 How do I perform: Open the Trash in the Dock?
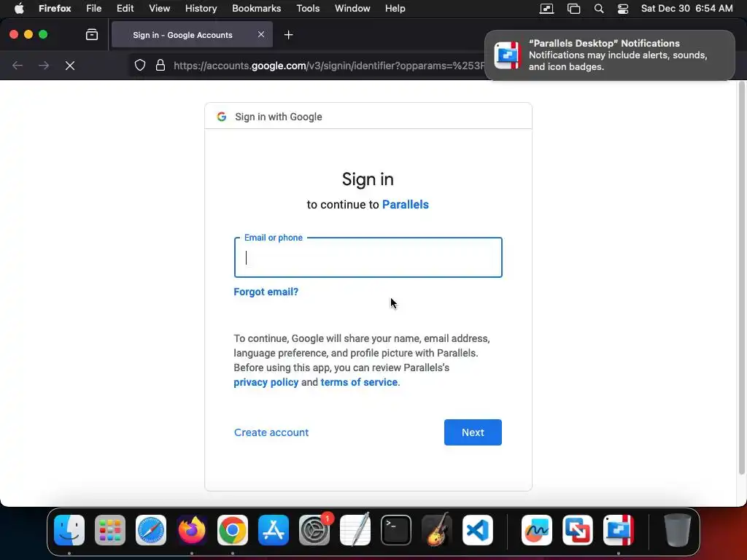(x=678, y=530)
